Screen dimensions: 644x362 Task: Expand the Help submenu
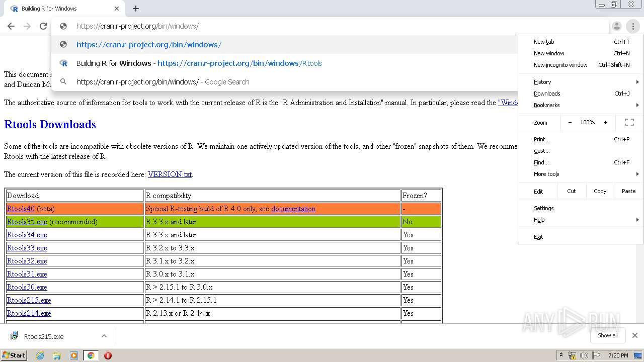pyautogui.click(x=581, y=220)
